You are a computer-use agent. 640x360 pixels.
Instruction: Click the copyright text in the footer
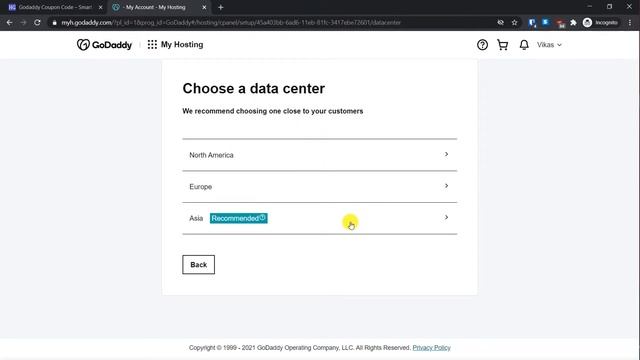(300, 348)
